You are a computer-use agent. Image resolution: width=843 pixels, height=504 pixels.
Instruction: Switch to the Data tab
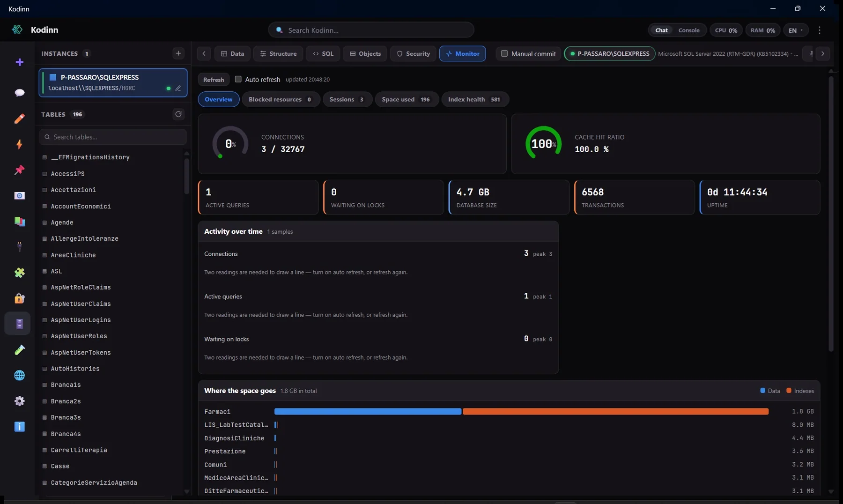click(232, 53)
